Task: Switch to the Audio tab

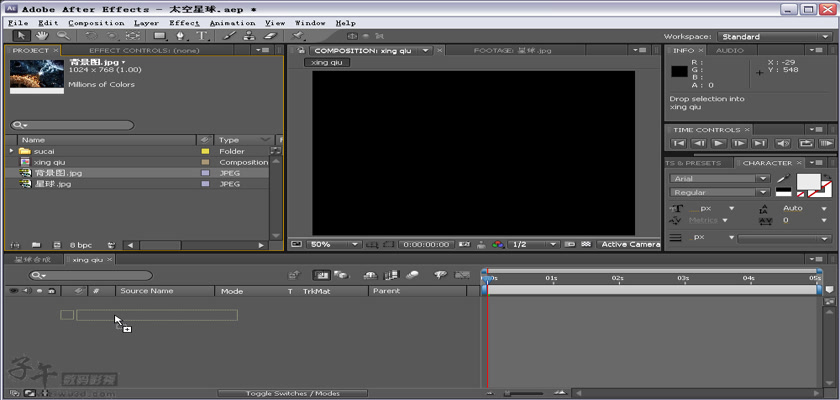Action: point(730,50)
